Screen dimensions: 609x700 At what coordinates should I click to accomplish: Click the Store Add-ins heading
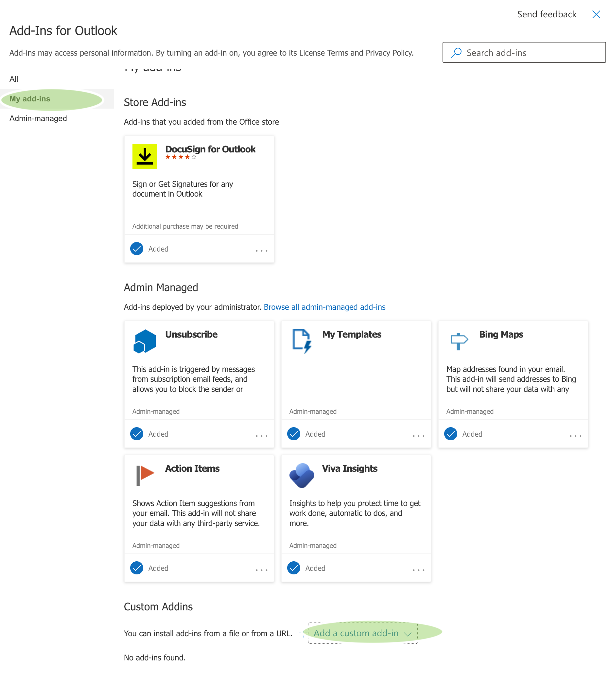point(155,102)
